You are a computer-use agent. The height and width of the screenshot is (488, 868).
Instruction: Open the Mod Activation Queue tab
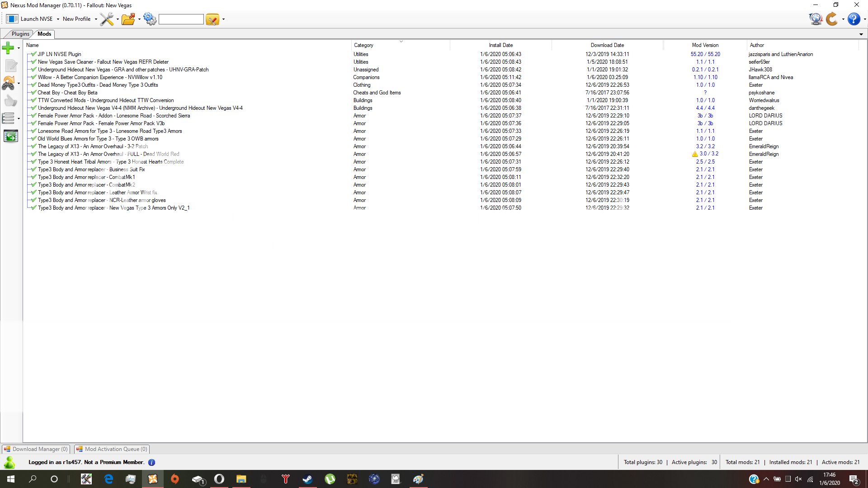click(112, 449)
